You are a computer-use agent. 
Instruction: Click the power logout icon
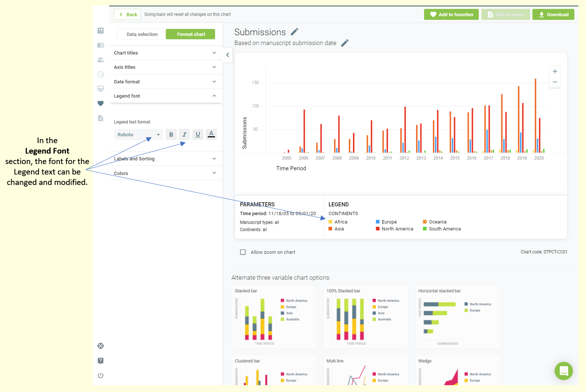tap(100, 376)
